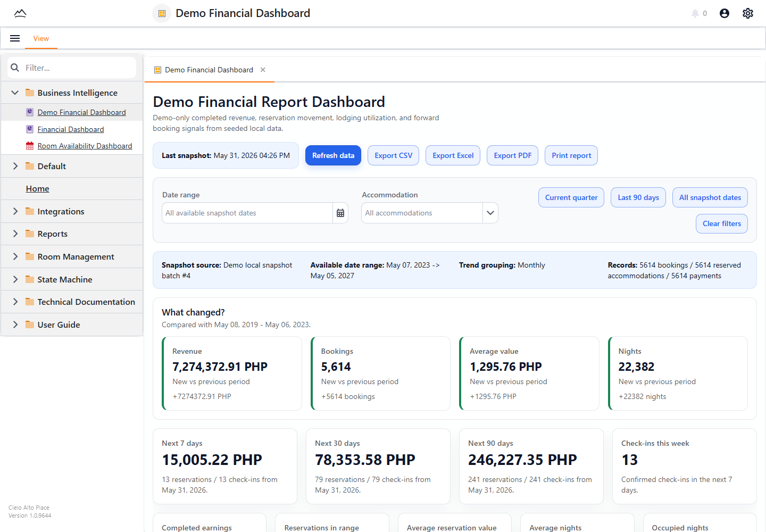This screenshot has width=766, height=532.
Task: Click the Last snapshot timestamp label
Action: click(226, 155)
